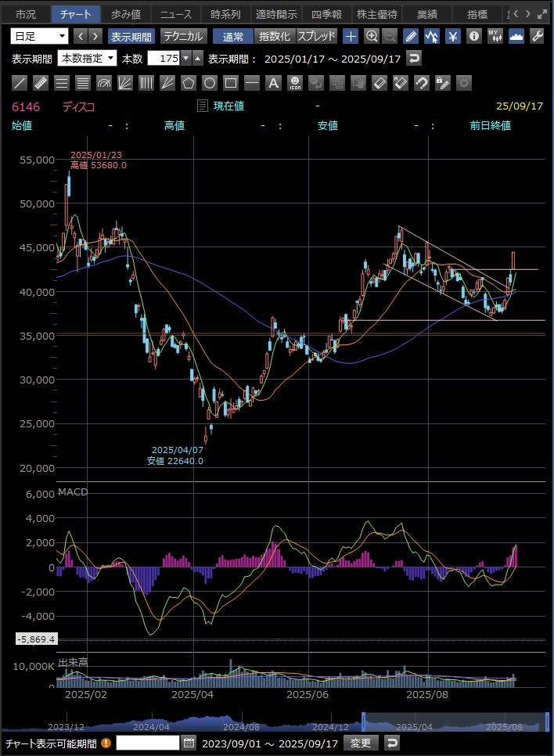Image resolution: width=554 pixels, height=756 pixels.
Task: Open the 日足 timeframe dropdown
Action: pyautogui.click(x=39, y=36)
